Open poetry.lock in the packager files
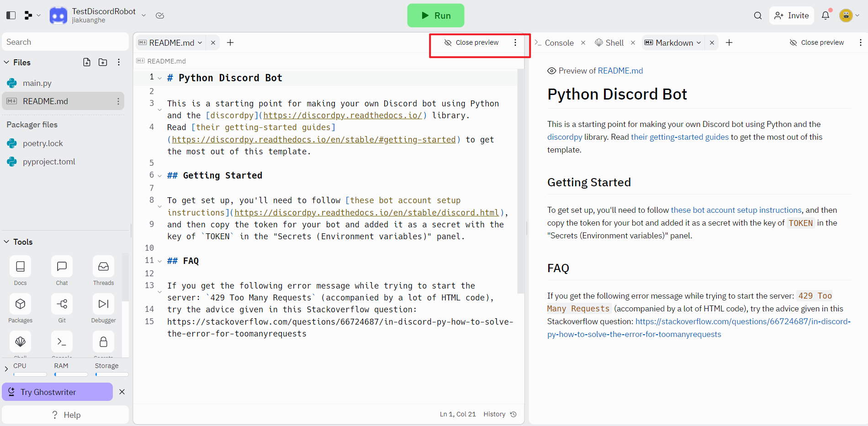Viewport: 868px width, 426px height. tap(63, 143)
